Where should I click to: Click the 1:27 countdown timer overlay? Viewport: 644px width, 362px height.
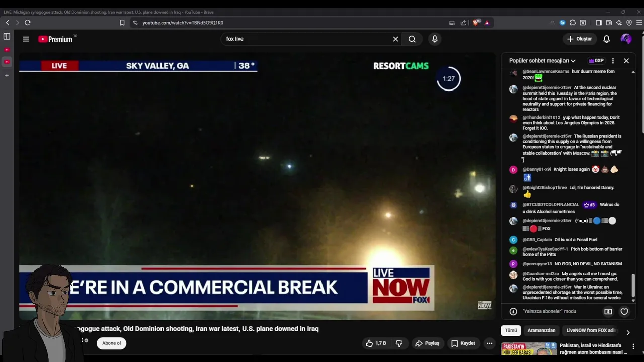click(448, 78)
